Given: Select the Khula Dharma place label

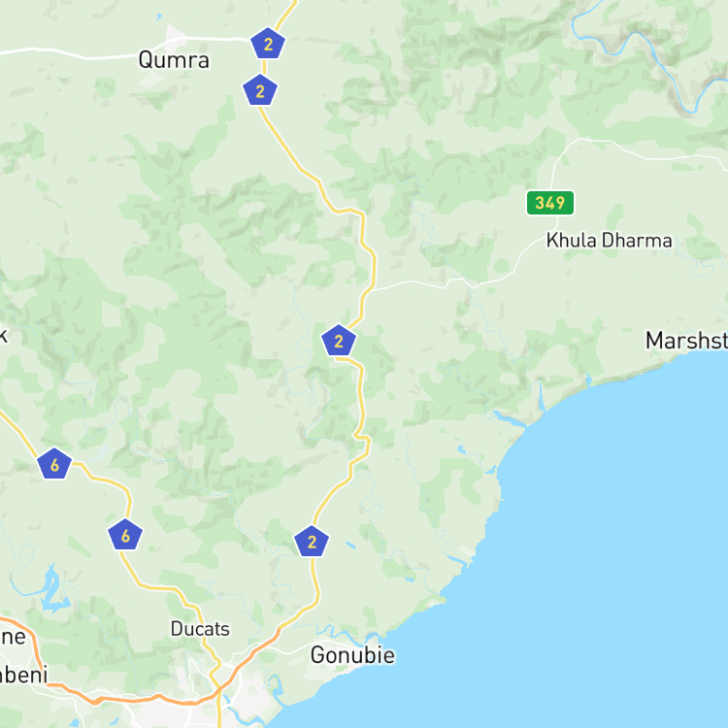Looking at the screenshot, I should tap(609, 241).
